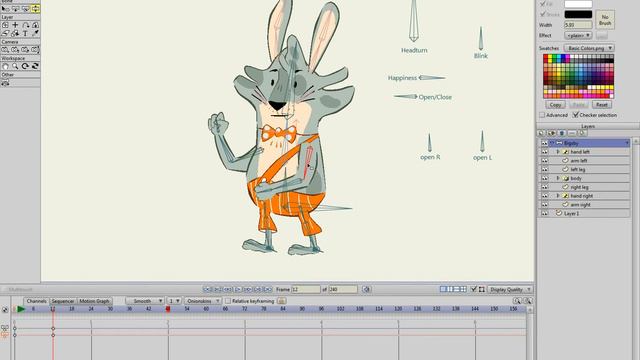The image size is (640, 360).
Task: Switch to the Sequencer tab
Action: [63, 301]
